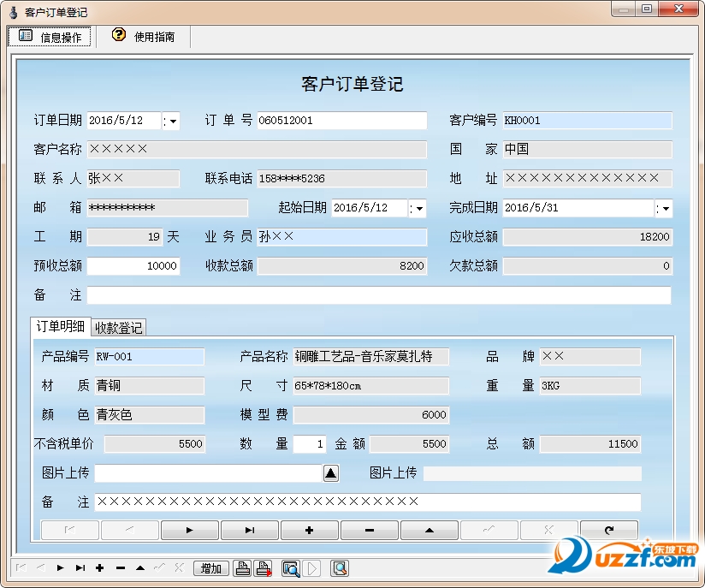Screen dimensions: 705x588
Task: Click the grayed-out play triangle icon
Action: tap(311, 568)
